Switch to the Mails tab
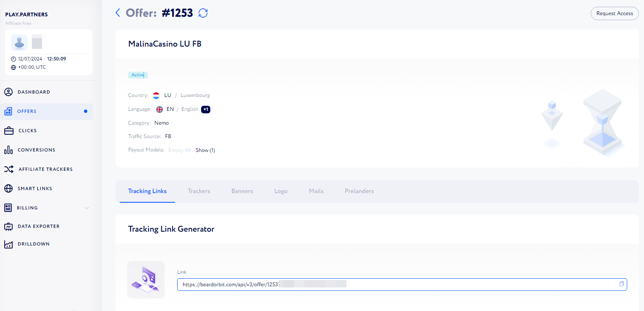The image size is (644, 311). tap(316, 191)
